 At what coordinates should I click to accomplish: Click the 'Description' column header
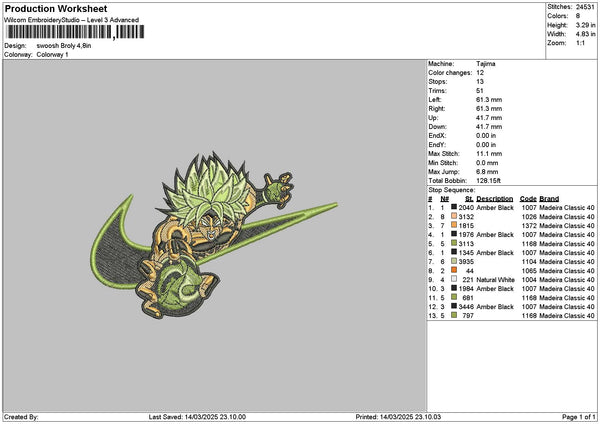click(x=494, y=199)
